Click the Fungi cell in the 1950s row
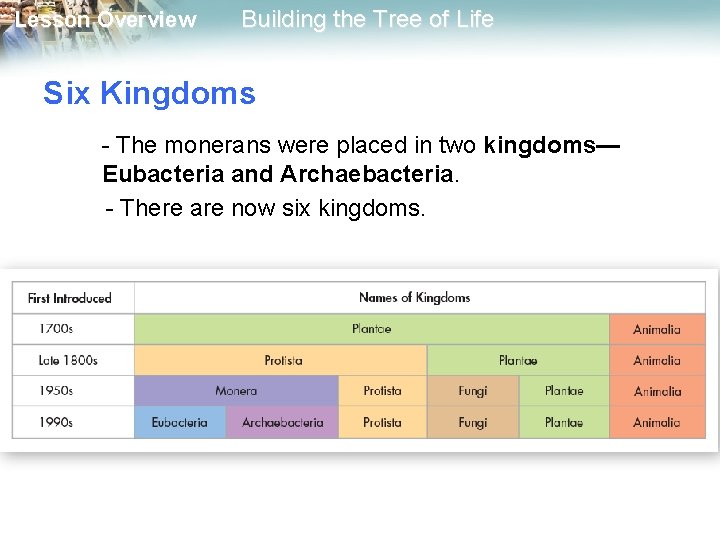Screen dimensions: 720x540 (473, 391)
